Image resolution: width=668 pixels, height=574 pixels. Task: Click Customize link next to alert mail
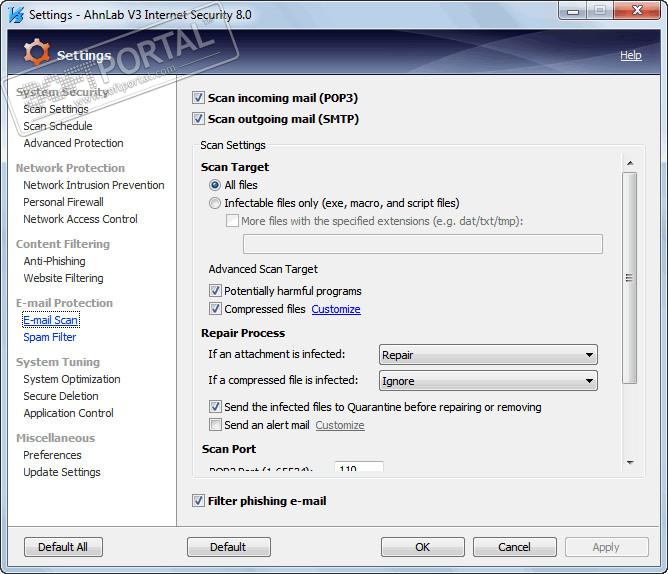(340, 425)
